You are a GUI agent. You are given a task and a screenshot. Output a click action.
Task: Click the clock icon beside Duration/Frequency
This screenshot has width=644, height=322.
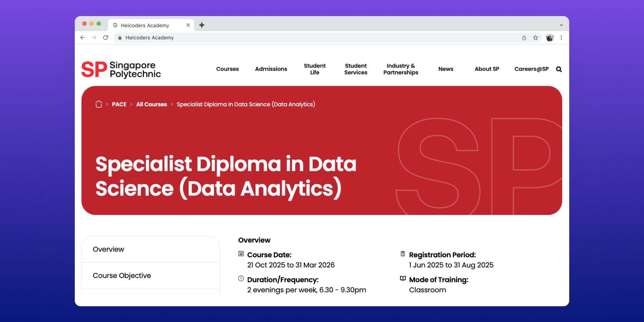[x=240, y=278]
